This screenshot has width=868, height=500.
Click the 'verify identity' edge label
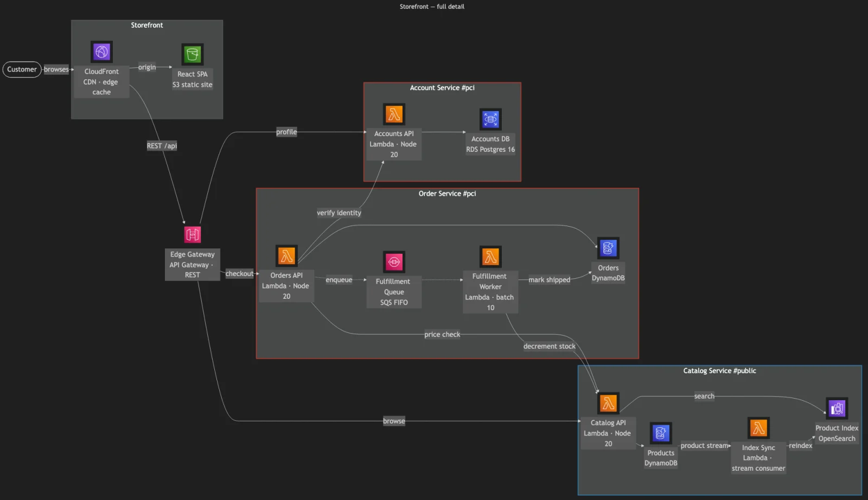click(x=339, y=213)
